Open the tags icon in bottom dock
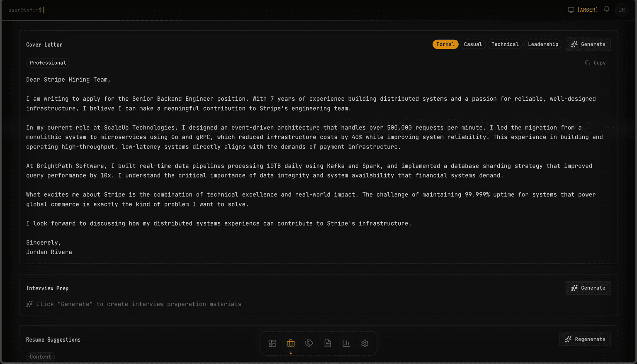 309,343
